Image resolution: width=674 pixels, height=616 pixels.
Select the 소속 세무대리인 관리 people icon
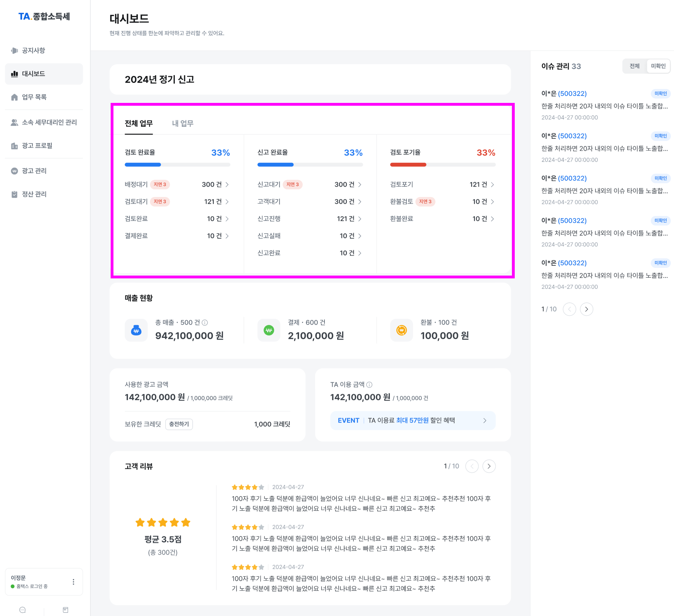(14, 122)
